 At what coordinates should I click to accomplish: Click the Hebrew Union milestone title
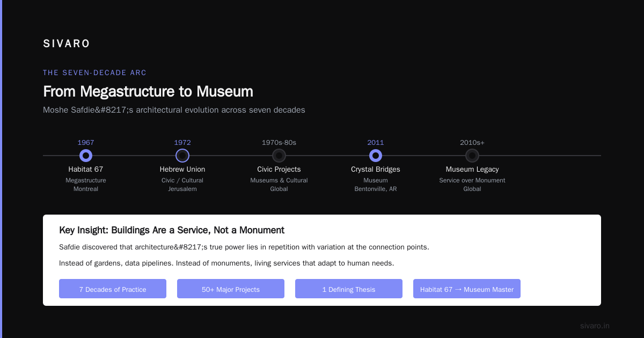point(182,169)
